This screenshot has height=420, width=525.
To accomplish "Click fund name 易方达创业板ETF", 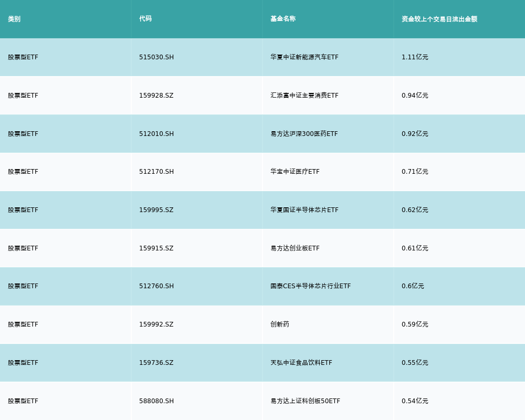I will click(295, 248).
